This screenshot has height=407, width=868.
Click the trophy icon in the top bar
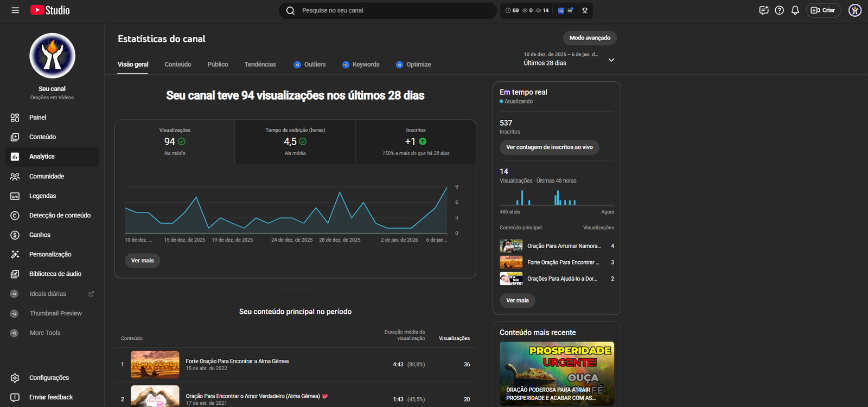click(585, 10)
